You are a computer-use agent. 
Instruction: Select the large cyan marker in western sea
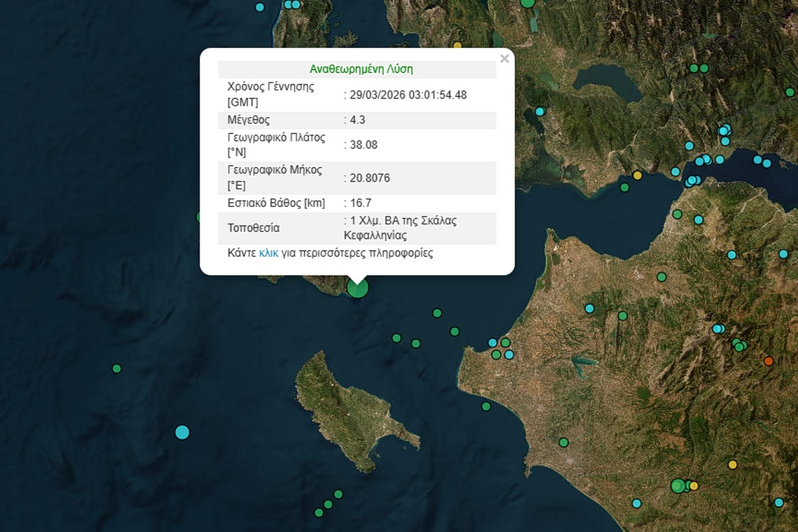coord(182,432)
